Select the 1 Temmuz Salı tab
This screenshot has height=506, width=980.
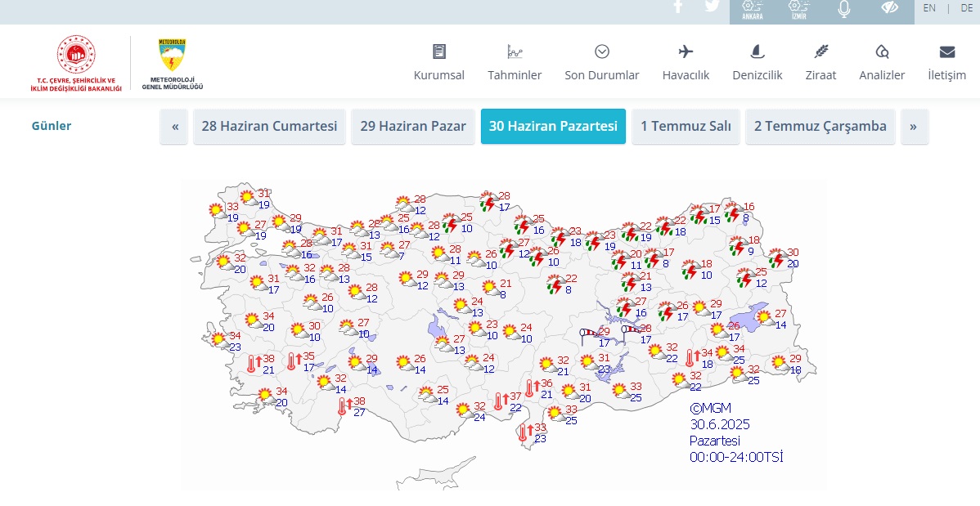click(x=686, y=126)
